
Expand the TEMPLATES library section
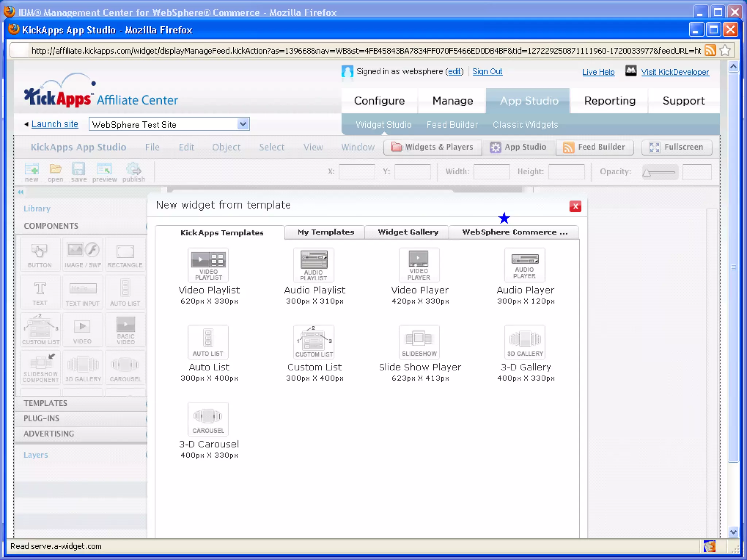point(46,403)
